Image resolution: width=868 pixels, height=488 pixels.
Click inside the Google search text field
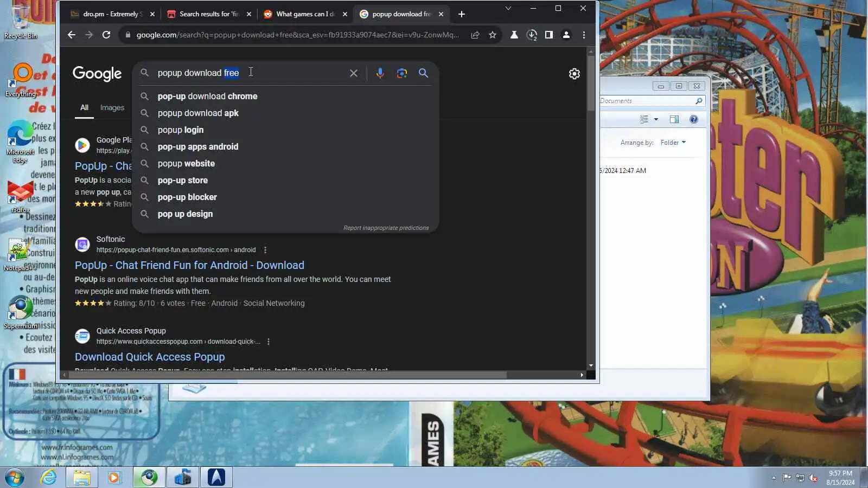[x=250, y=73]
